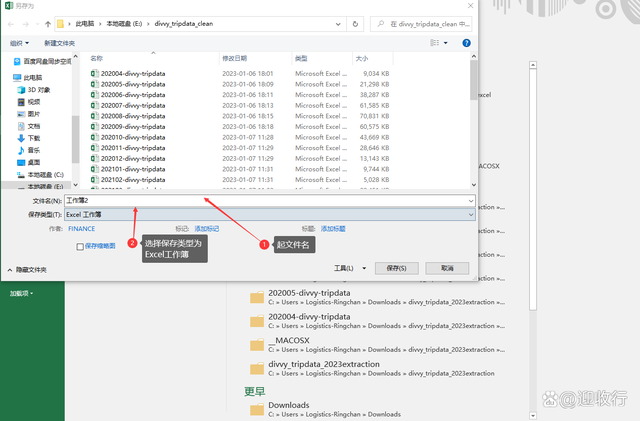The height and width of the screenshot is (421, 640).
Task: Click the search box for divvy_tripdata_clean
Action: [421, 24]
